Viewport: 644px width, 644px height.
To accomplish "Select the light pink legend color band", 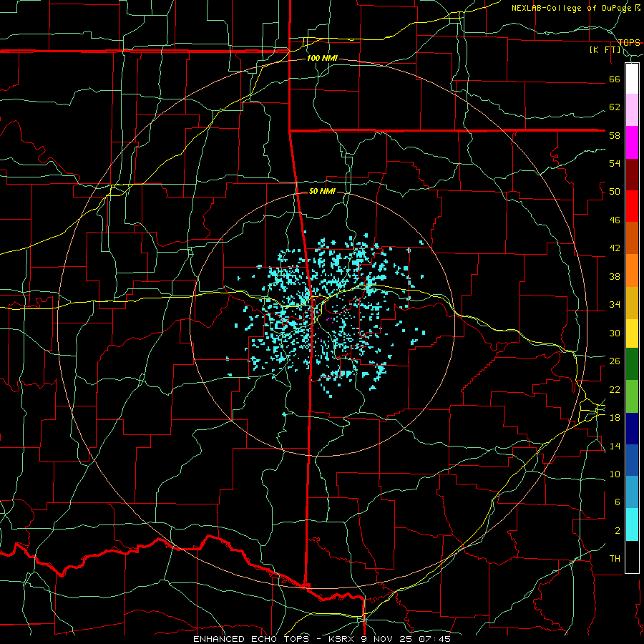I will [x=632, y=110].
